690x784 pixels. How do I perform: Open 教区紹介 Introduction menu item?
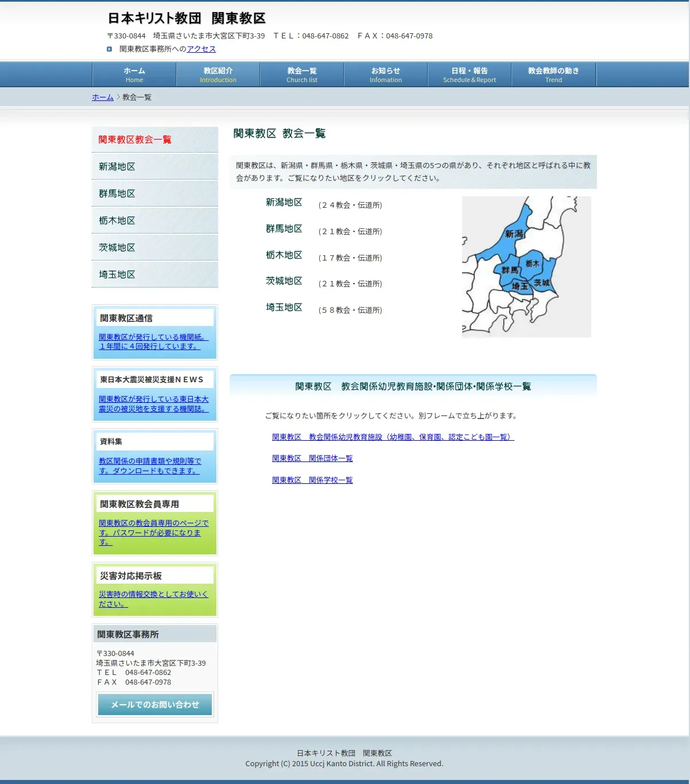coord(218,75)
